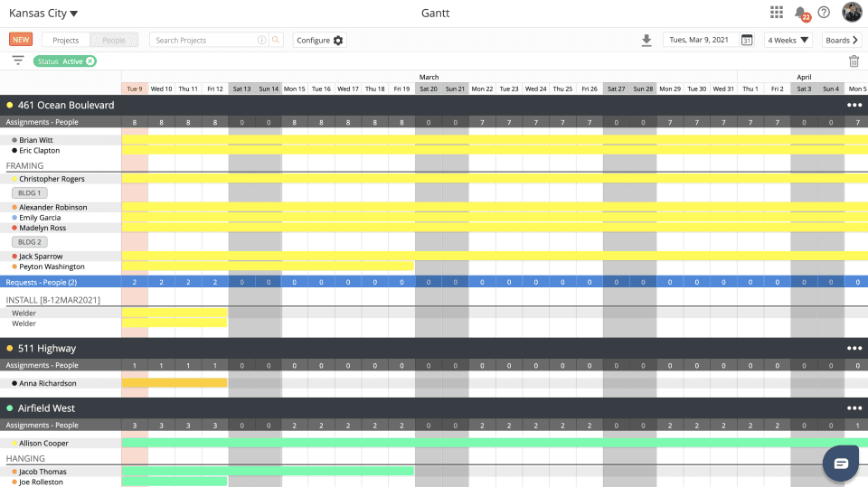Click Anna Richardson's orange assignment bar

coord(175,383)
